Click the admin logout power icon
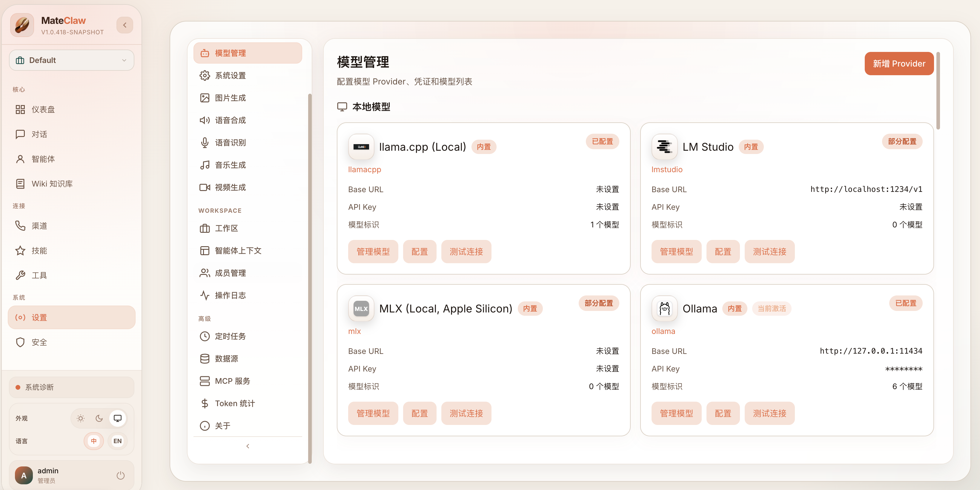The image size is (980, 490). pyautogui.click(x=120, y=475)
